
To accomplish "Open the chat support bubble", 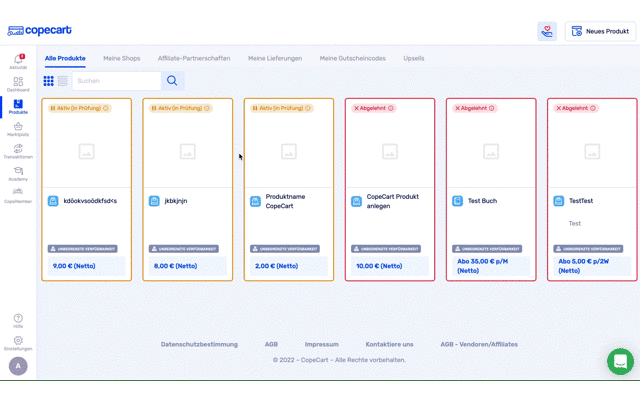I will point(620,361).
